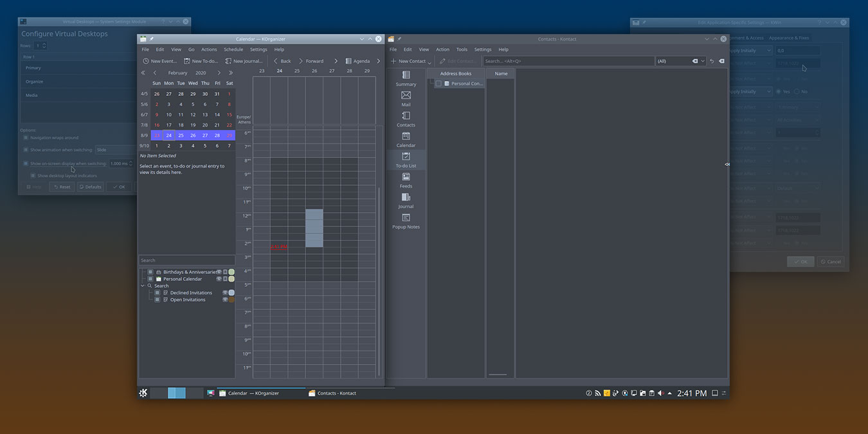Click Forward to advance the calendar view

pos(314,60)
